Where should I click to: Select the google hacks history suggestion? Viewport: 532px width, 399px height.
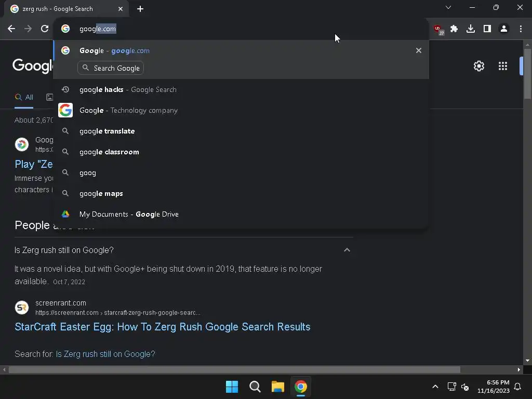(x=241, y=89)
